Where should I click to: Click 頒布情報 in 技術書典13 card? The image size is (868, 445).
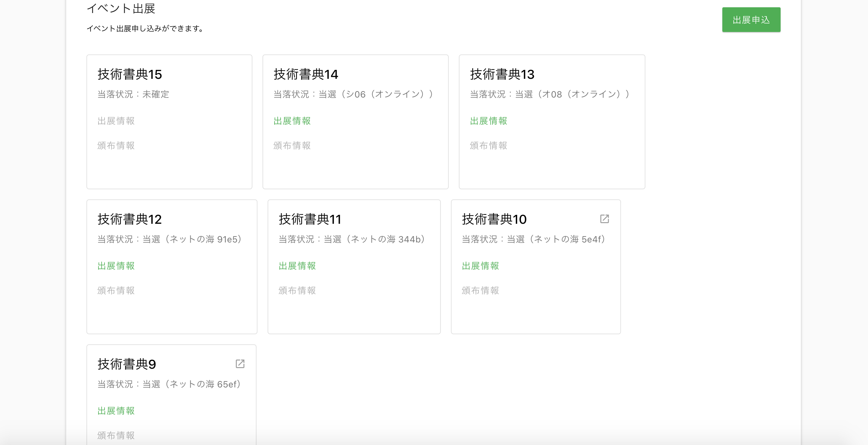[x=488, y=145]
